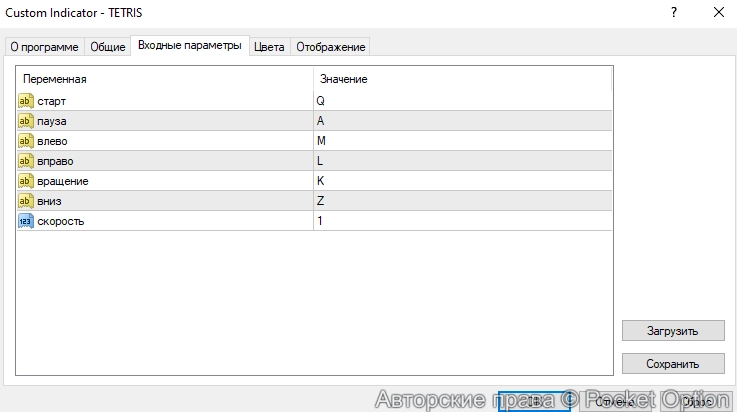Click the icon next to вращение
Screen dimensions: 737x412
(26, 181)
